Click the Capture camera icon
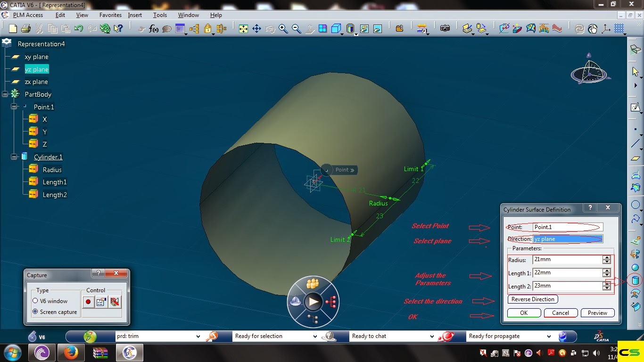Screen dimensions: 644x362 [x=445, y=29]
